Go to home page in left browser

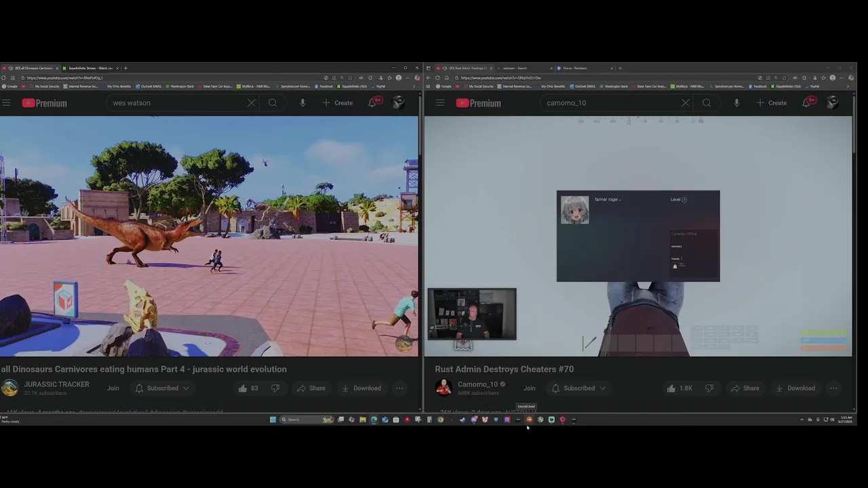coord(12,78)
